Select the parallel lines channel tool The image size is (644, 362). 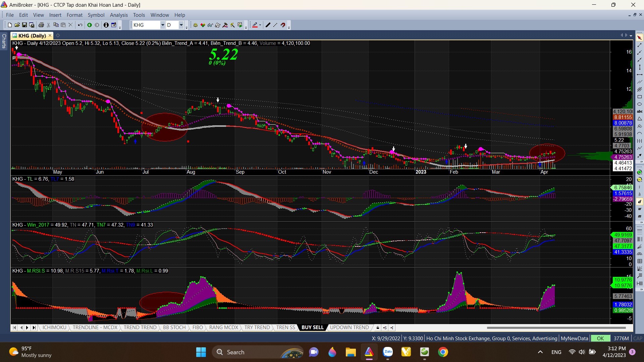coord(639,82)
